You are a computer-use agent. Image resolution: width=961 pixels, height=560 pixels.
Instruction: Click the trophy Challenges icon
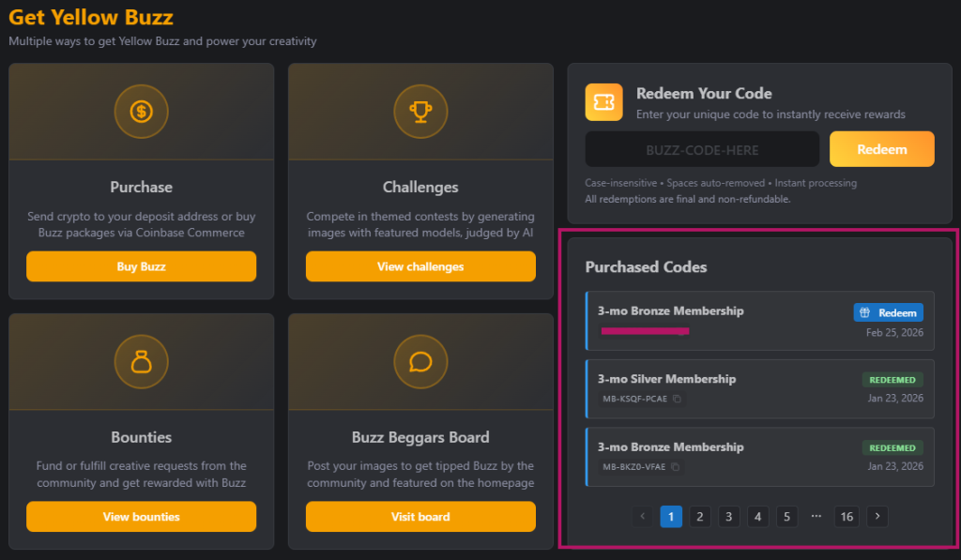pyautogui.click(x=420, y=112)
